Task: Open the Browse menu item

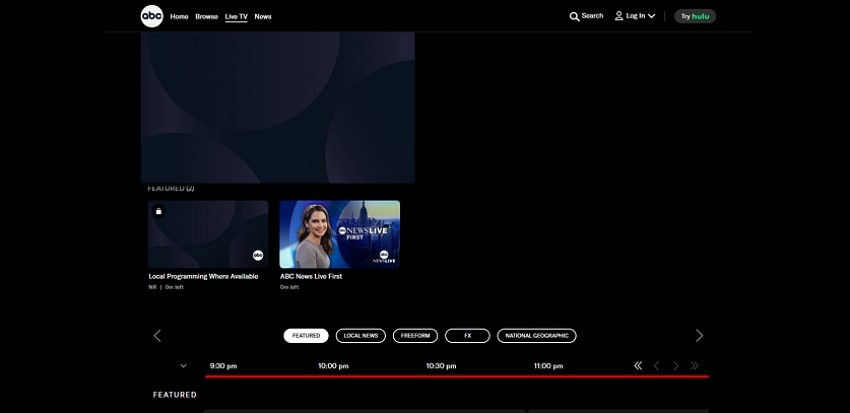Action: (x=207, y=17)
